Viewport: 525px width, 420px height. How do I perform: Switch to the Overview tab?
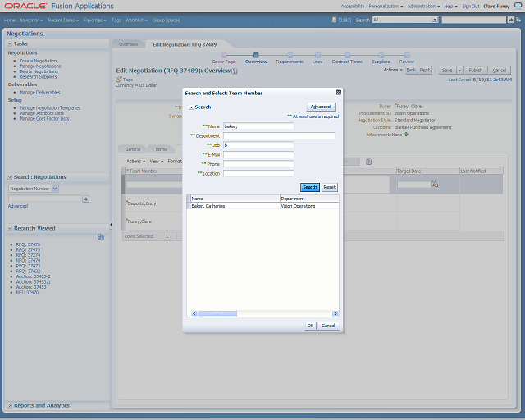click(x=128, y=44)
